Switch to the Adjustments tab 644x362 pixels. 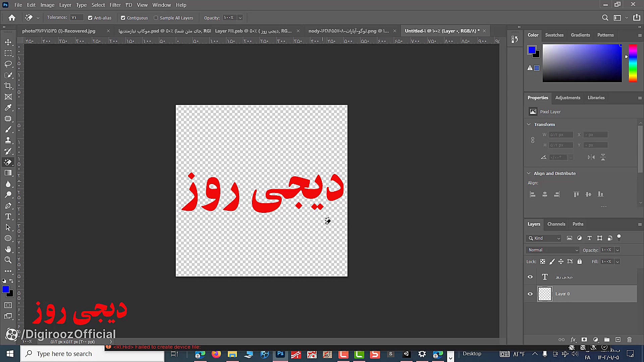(x=568, y=98)
